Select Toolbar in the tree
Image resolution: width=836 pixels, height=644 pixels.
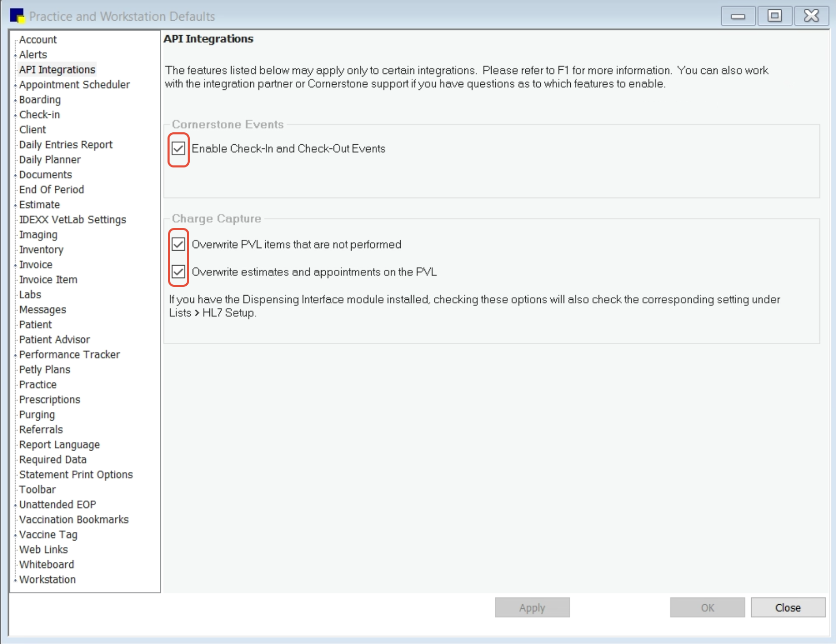37,489
